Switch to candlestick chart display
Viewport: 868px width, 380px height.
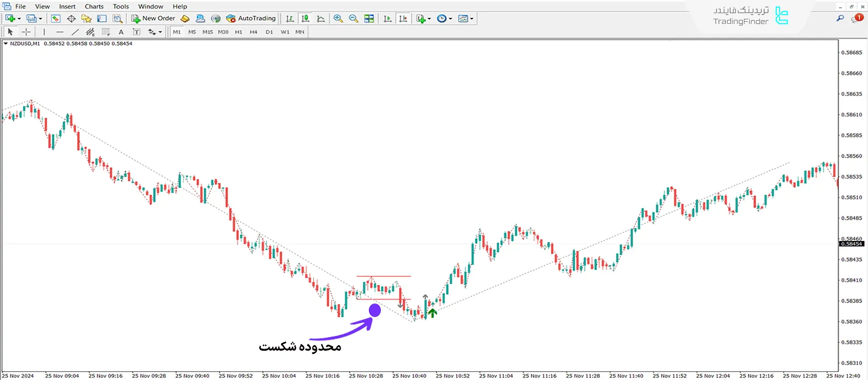[305, 18]
